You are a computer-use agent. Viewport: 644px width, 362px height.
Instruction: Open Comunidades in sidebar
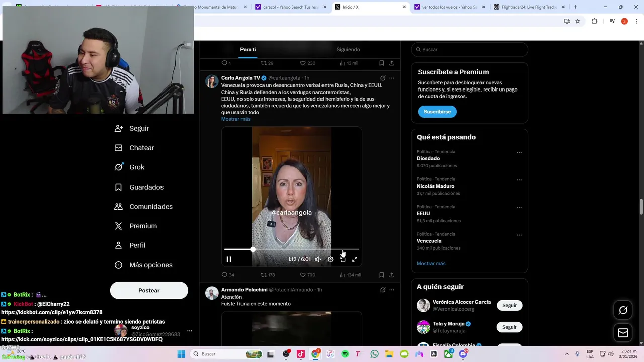pyautogui.click(x=143, y=207)
